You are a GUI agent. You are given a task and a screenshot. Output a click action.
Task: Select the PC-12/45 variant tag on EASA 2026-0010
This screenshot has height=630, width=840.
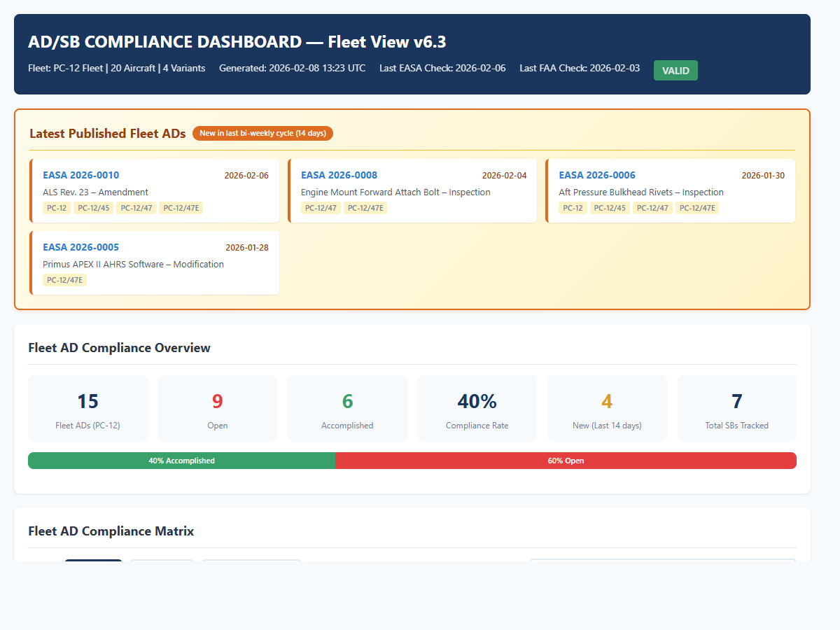click(93, 207)
